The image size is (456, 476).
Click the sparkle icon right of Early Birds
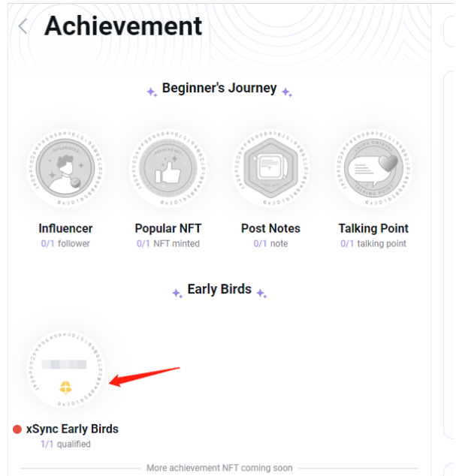coord(261,294)
